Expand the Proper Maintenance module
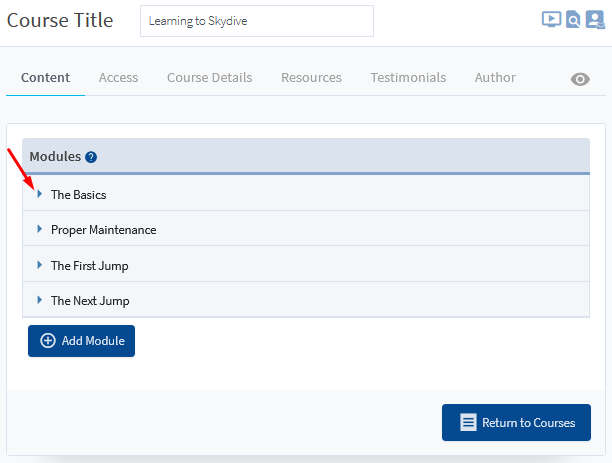 (x=39, y=229)
